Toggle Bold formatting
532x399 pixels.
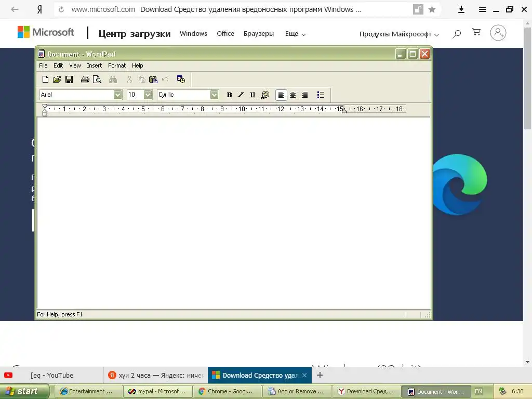pos(229,95)
